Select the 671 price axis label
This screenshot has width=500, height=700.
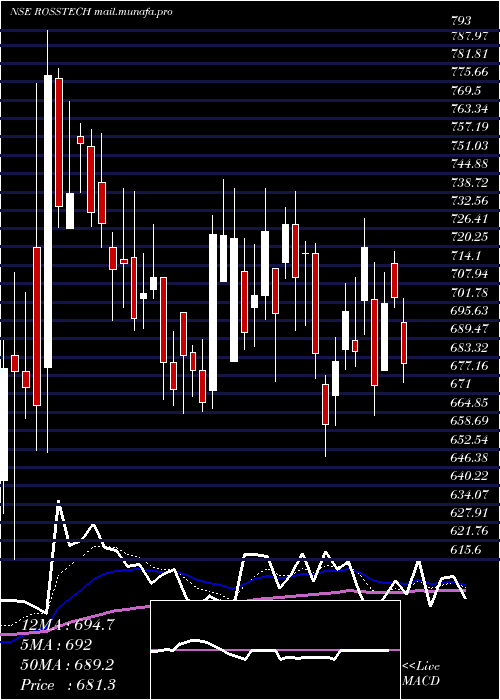click(x=462, y=384)
